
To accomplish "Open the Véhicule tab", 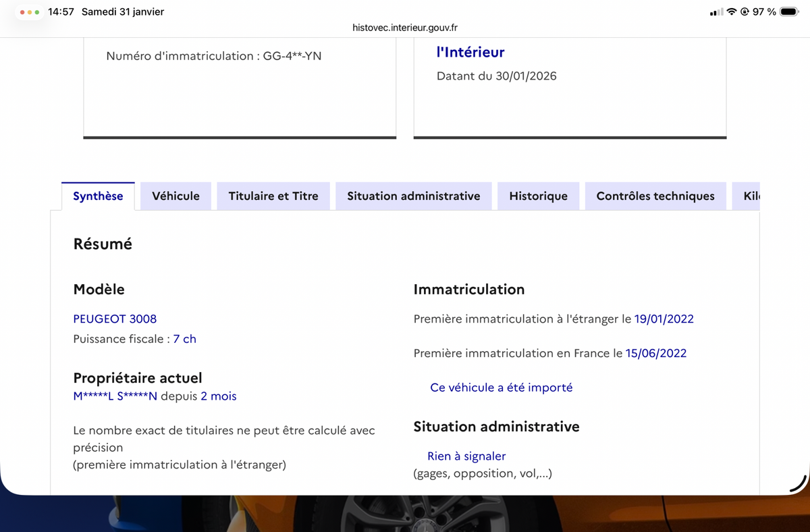I will tap(175, 196).
